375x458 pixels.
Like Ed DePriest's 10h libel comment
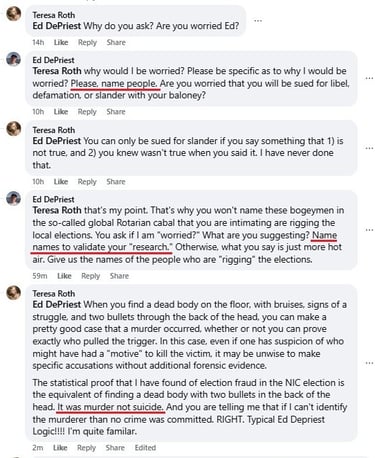[x=61, y=112]
